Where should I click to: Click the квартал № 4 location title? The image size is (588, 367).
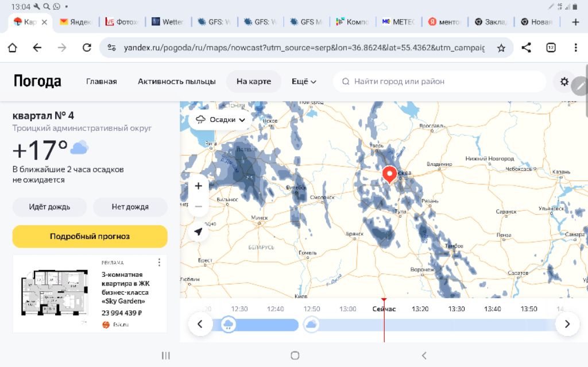43,115
